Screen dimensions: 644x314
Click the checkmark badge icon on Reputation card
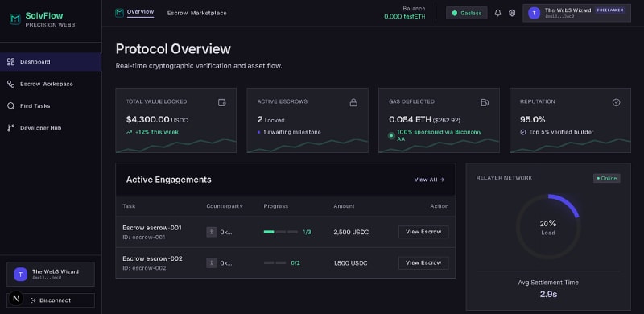[616, 103]
